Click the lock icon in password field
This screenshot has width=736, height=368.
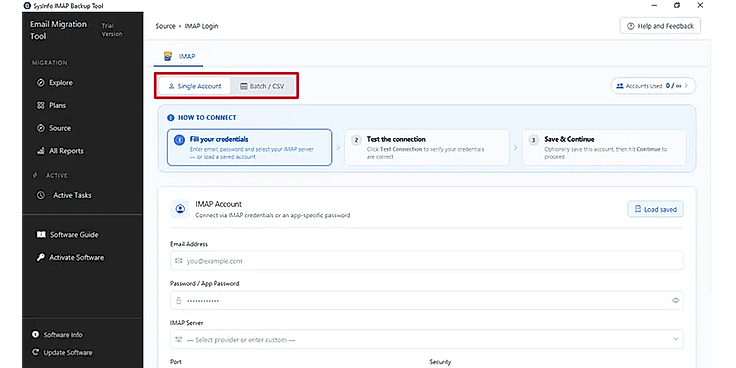tap(178, 300)
